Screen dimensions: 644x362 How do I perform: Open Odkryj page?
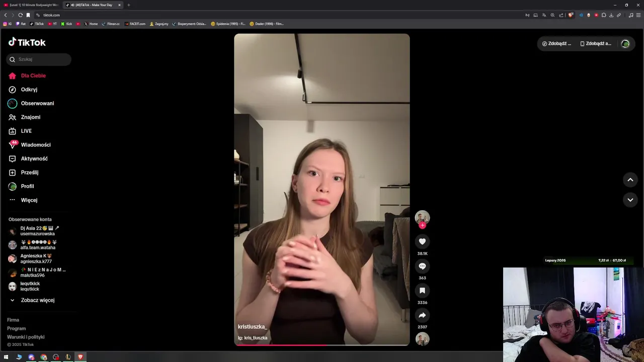[23, 89]
